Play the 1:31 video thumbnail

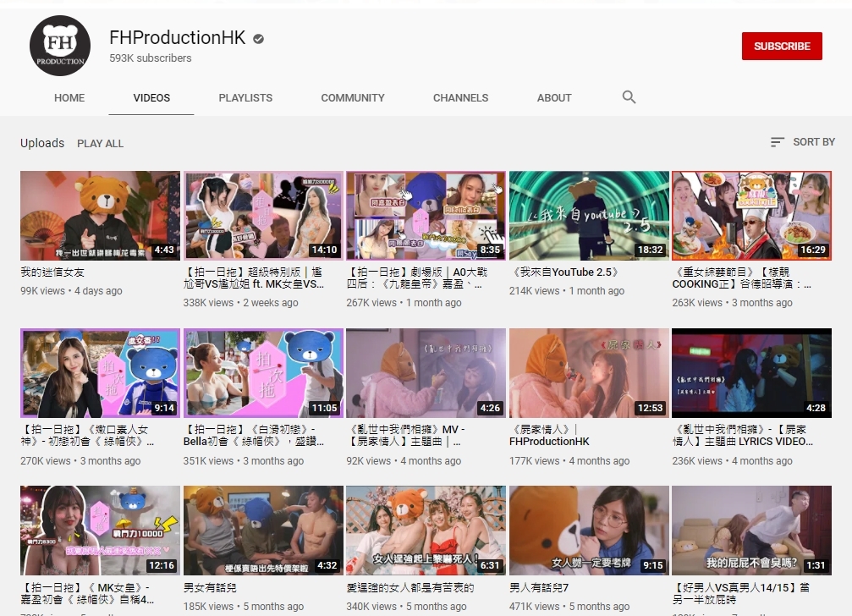click(x=751, y=530)
